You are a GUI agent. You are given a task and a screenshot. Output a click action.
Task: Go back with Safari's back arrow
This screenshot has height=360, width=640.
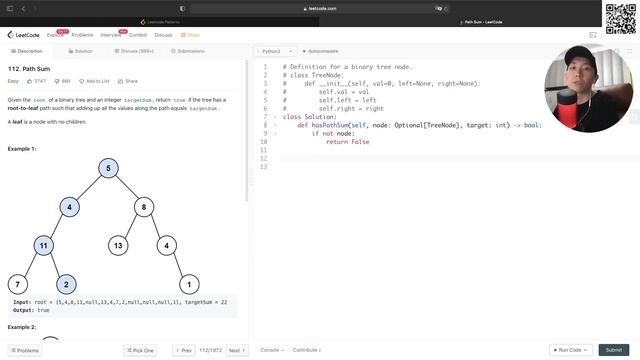(x=24, y=9)
